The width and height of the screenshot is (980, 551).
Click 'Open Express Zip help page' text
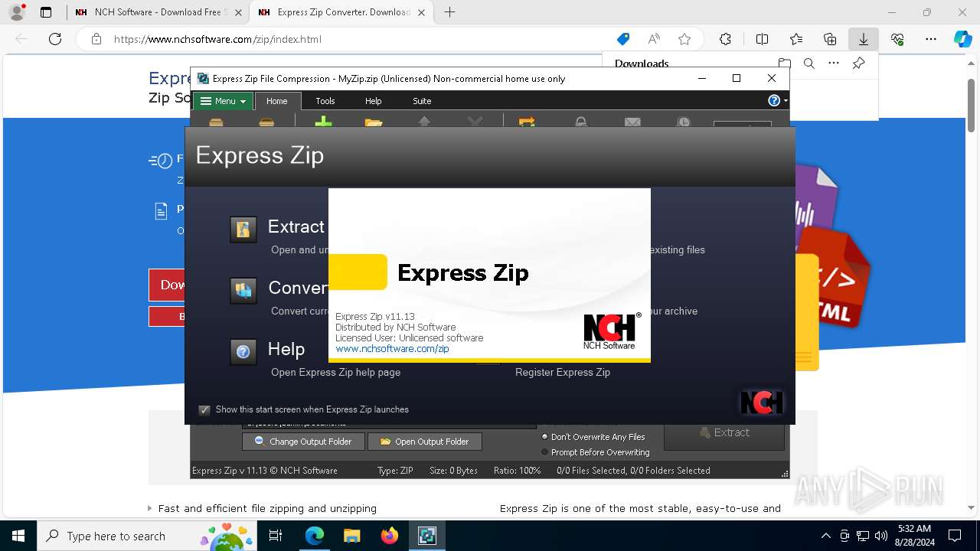tap(335, 372)
